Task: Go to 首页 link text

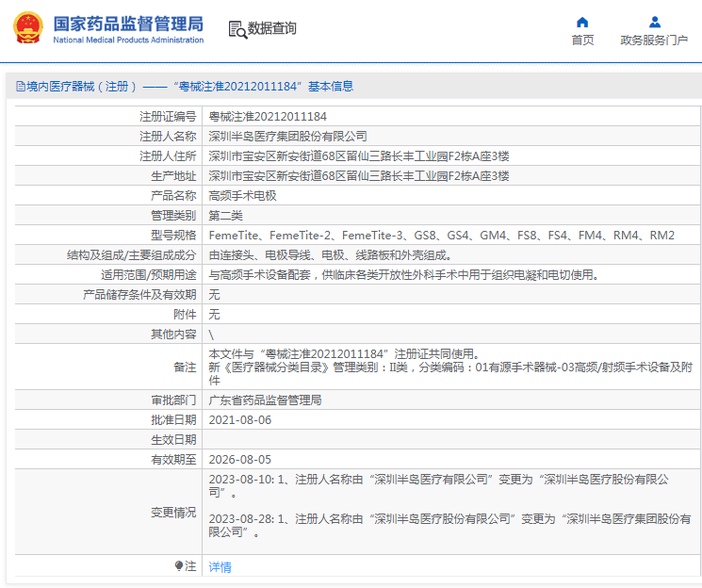Action: [x=582, y=41]
